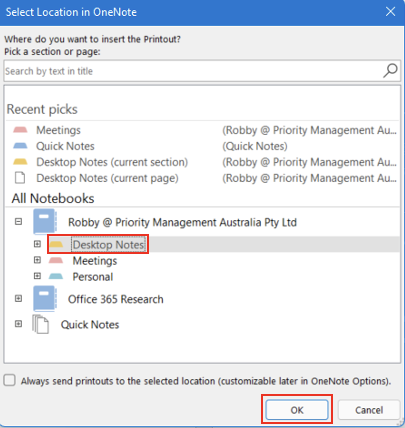The image size is (405, 428).
Task: Confirm selection with the OK button
Action: tap(297, 410)
